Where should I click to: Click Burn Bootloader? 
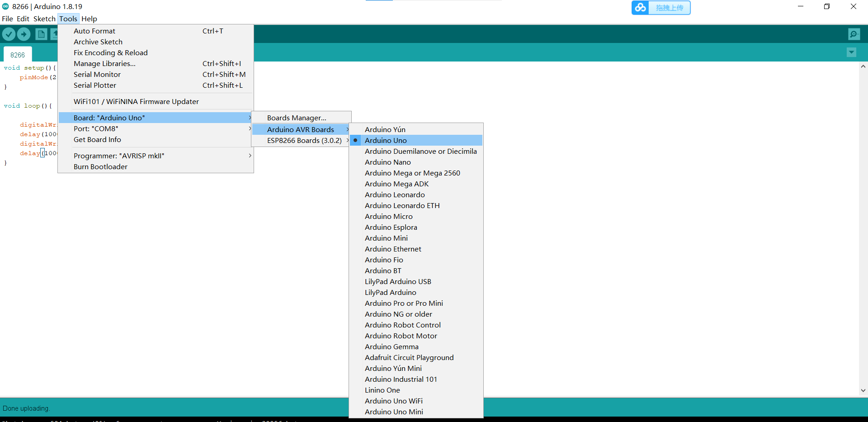tap(156, 166)
